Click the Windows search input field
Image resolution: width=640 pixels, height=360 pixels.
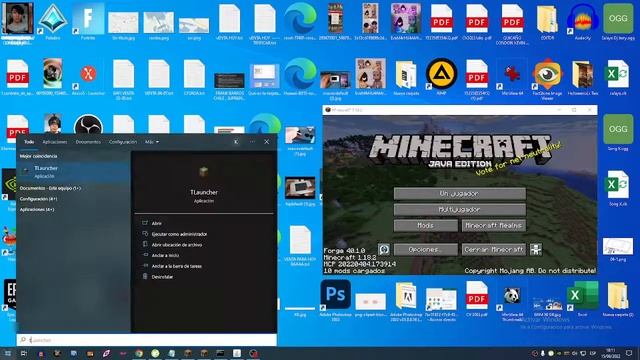click(147, 340)
